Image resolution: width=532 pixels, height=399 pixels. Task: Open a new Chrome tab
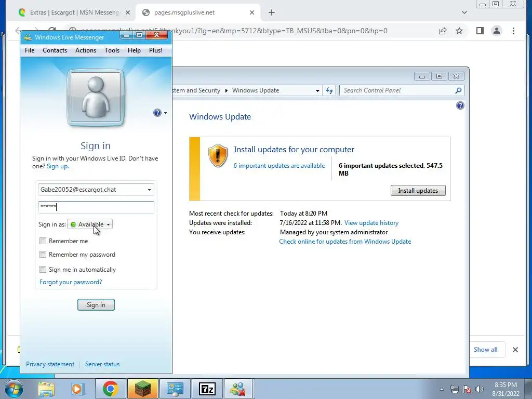coord(271,12)
